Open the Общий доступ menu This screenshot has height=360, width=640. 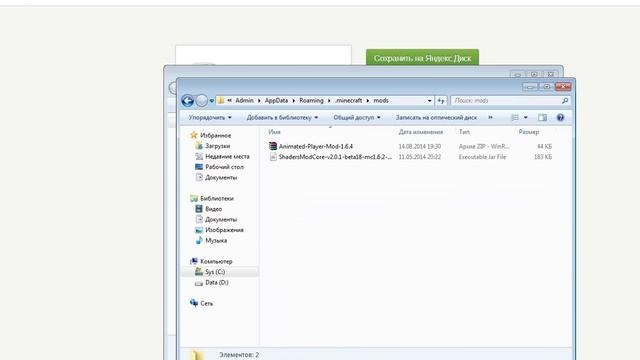click(x=357, y=118)
